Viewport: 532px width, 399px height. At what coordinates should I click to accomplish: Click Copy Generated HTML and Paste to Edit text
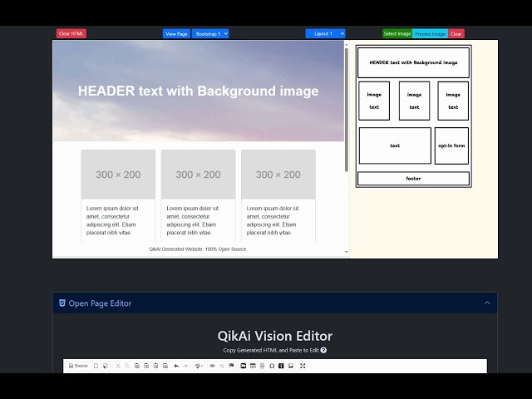(271, 350)
